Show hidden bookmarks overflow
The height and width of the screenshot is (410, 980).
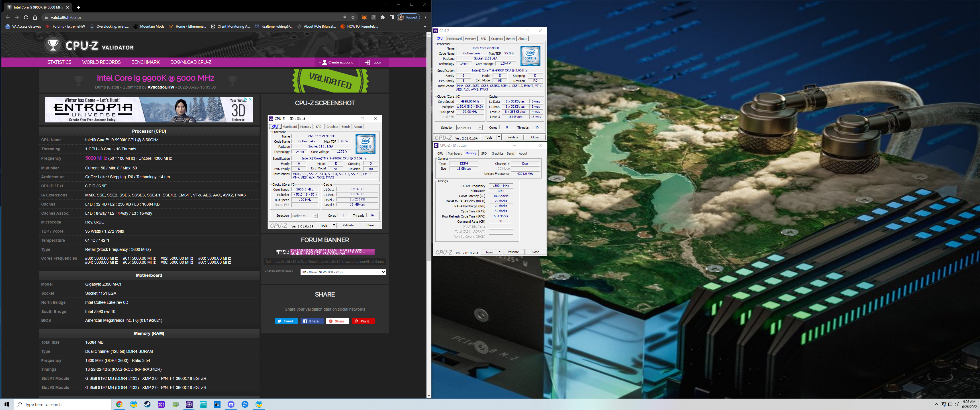[x=424, y=26]
